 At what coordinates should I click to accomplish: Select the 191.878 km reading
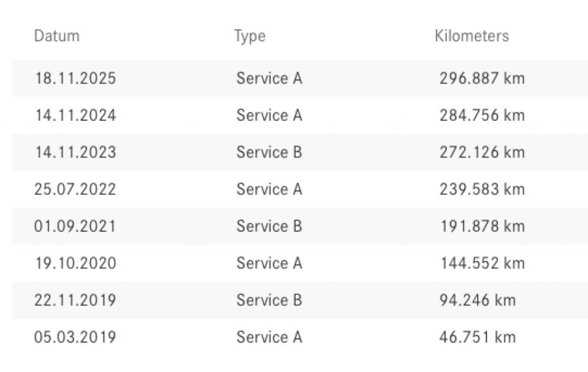click(x=483, y=226)
